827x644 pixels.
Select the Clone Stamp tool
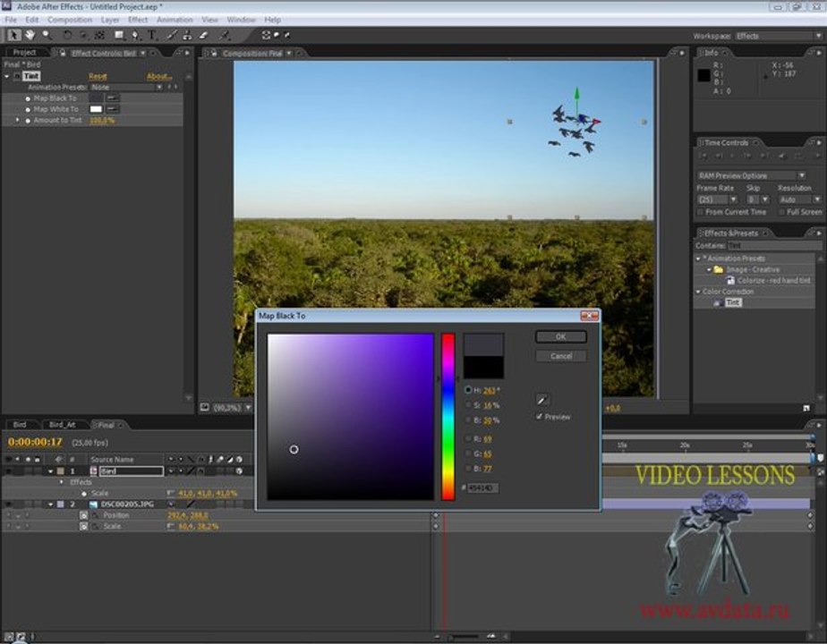[187, 35]
